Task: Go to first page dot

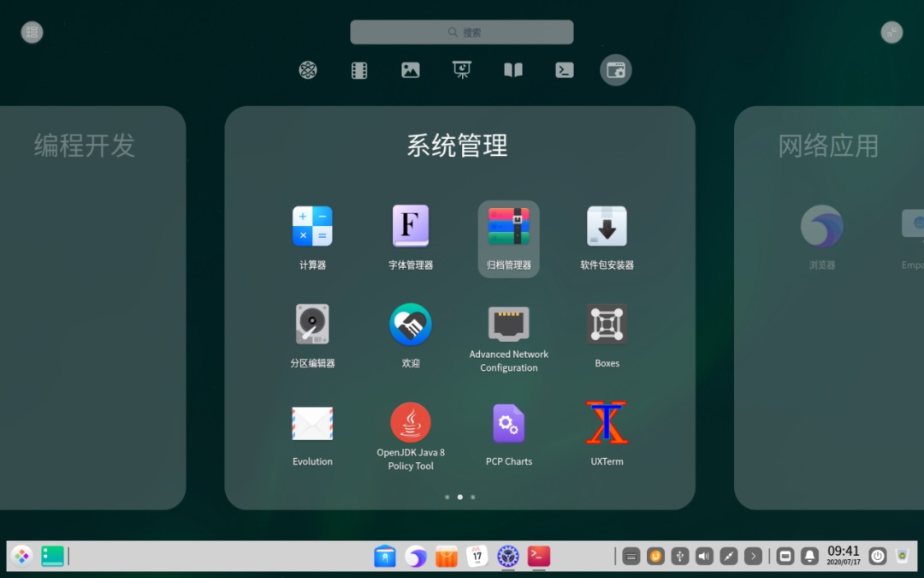Action: pyautogui.click(x=447, y=498)
